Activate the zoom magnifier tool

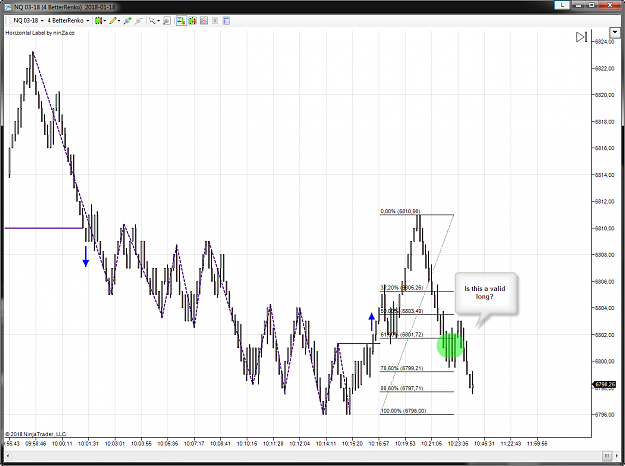152,21
